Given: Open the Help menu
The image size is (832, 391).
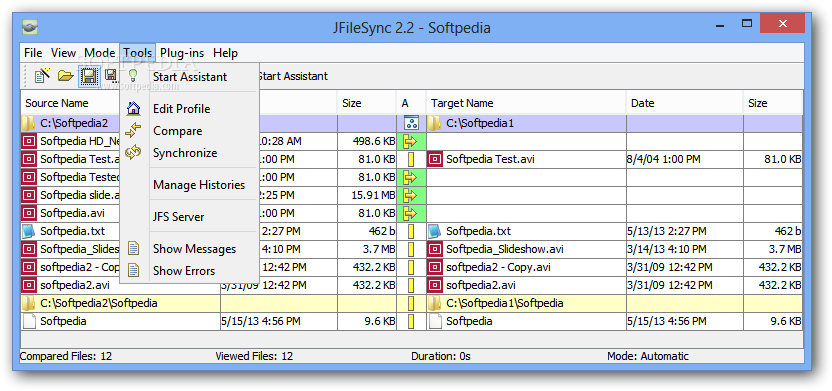Looking at the screenshot, I should pyautogui.click(x=226, y=53).
